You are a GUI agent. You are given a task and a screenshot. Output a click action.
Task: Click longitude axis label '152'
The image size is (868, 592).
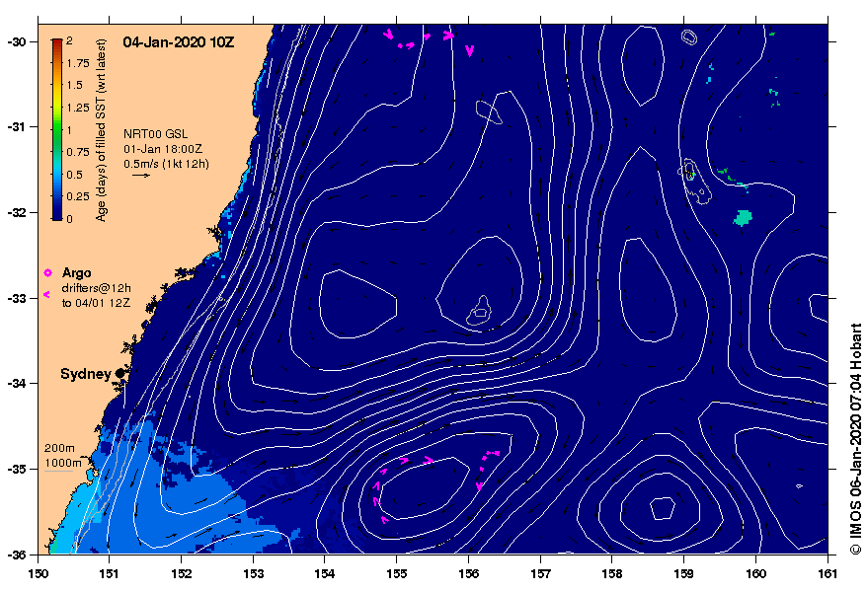pos(181,573)
